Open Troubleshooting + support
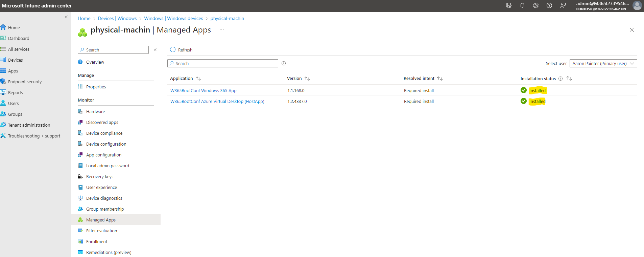This screenshot has width=644, height=257. 34,136
